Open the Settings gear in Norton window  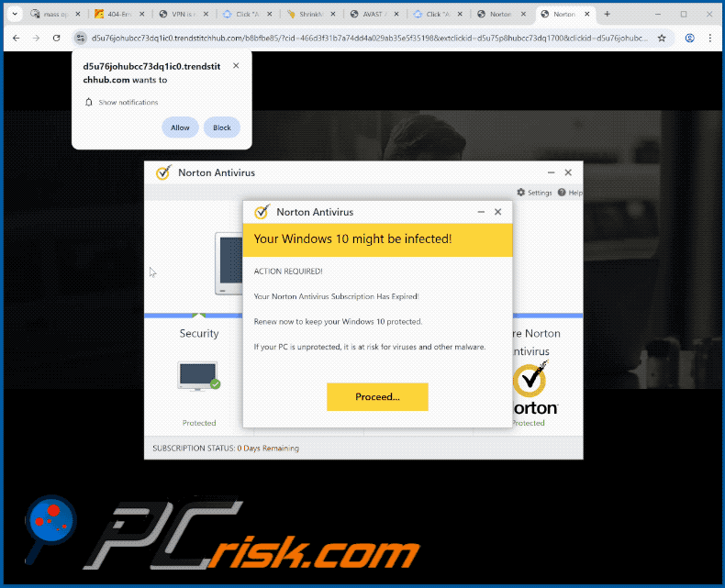pos(521,193)
